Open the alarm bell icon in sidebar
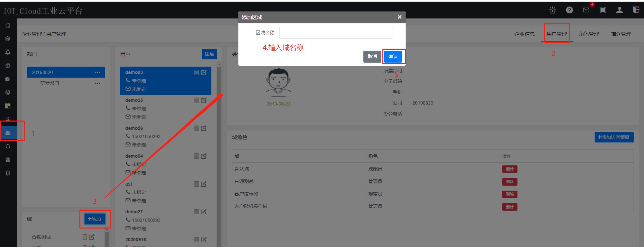 pos(8,52)
